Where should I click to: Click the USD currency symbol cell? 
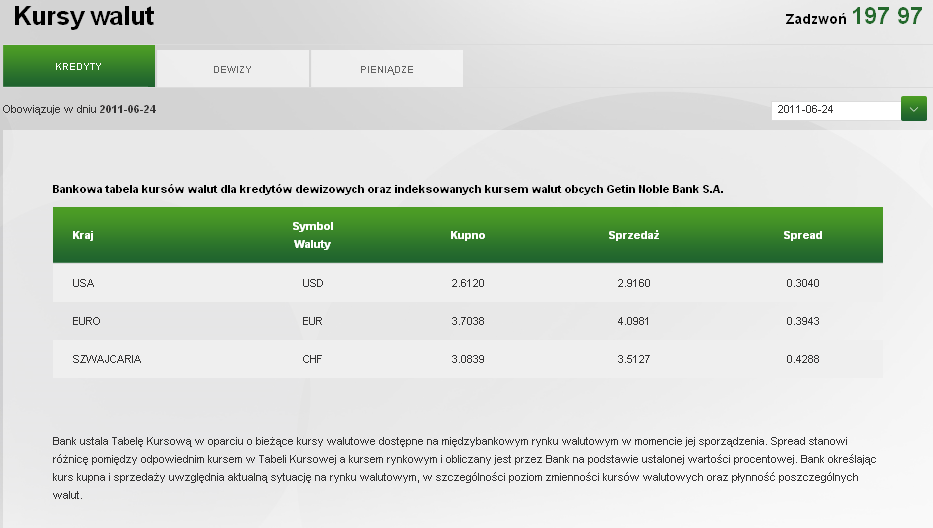[x=313, y=283]
